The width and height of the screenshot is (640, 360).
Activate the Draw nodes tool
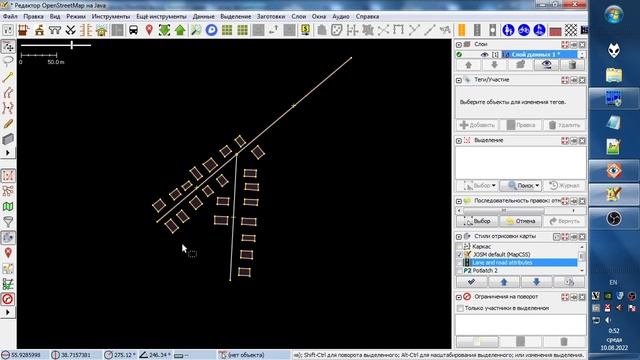click(8, 77)
